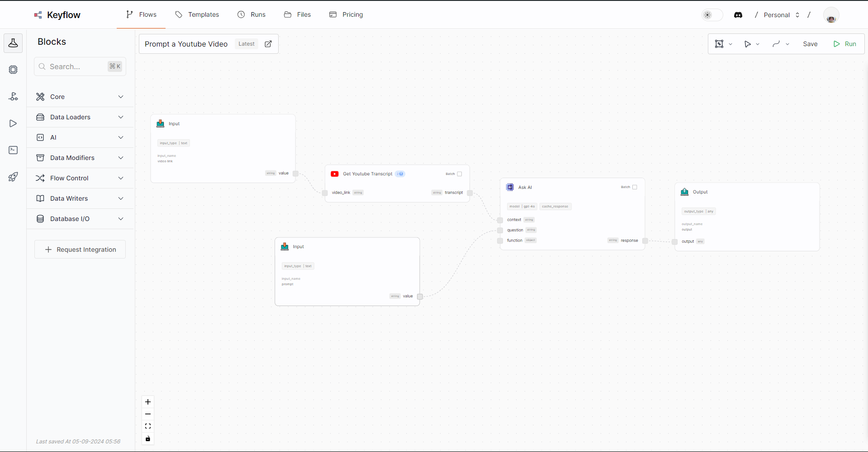Expand the Flow Control category
This screenshot has height=452, width=868.
click(80, 178)
